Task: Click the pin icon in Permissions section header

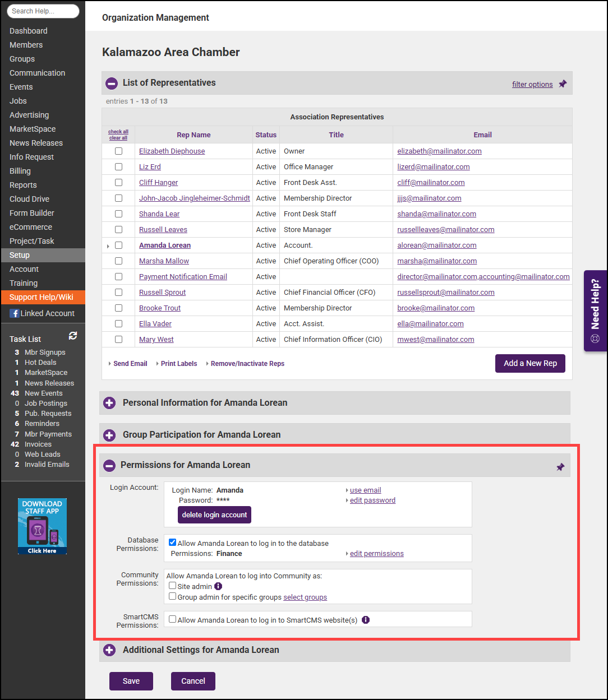Action: pyautogui.click(x=560, y=467)
